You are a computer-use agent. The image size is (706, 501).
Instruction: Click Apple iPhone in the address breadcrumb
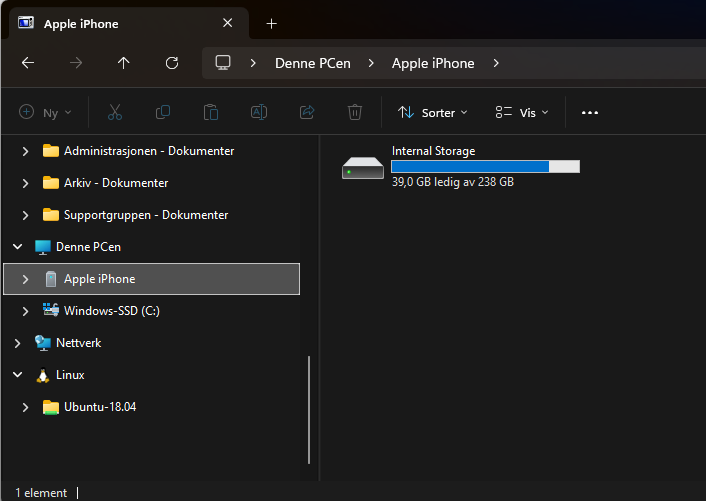click(433, 63)
